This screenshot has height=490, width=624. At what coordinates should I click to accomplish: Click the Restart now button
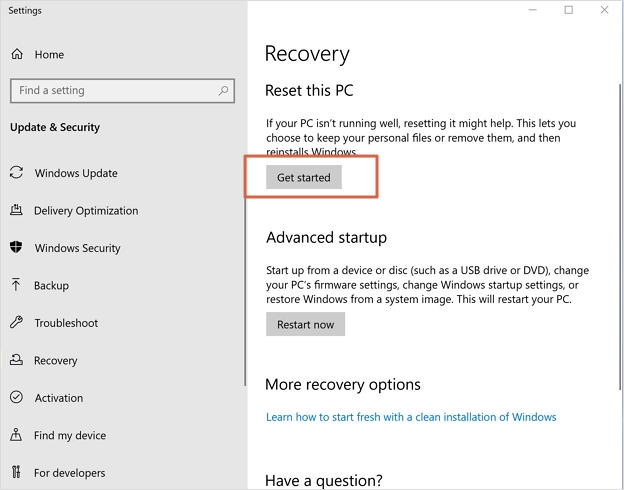pyautogui.click(x=305, y=324)
